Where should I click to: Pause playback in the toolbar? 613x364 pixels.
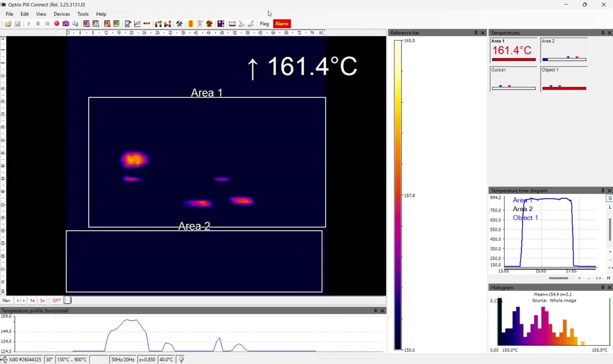click(38, 23)
